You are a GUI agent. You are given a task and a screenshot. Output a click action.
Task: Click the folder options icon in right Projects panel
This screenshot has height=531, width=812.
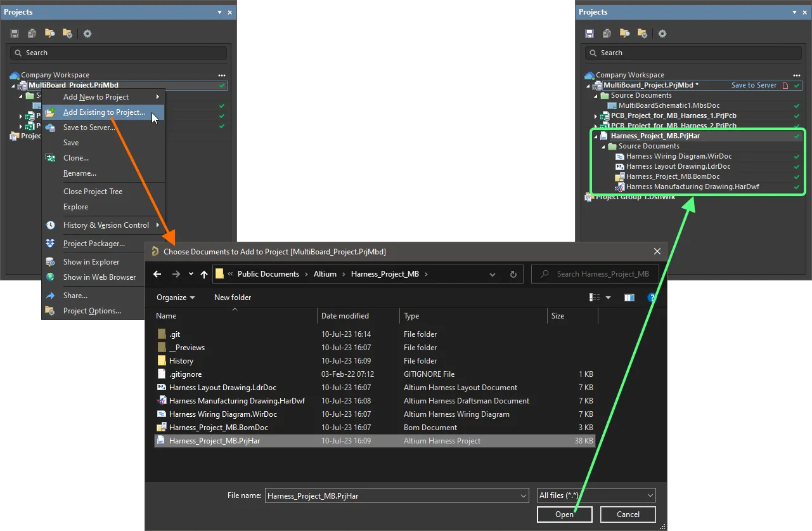(642, 34)
